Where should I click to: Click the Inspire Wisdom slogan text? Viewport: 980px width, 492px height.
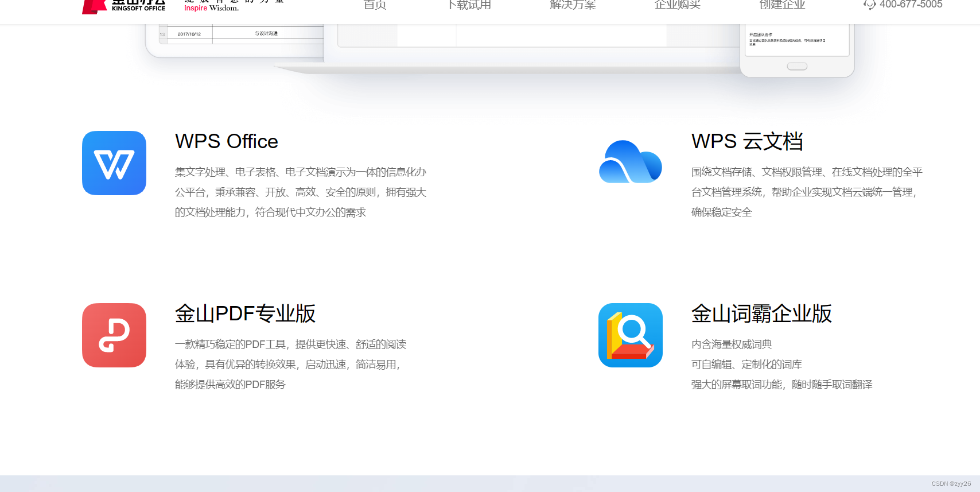tap(212, 8)
